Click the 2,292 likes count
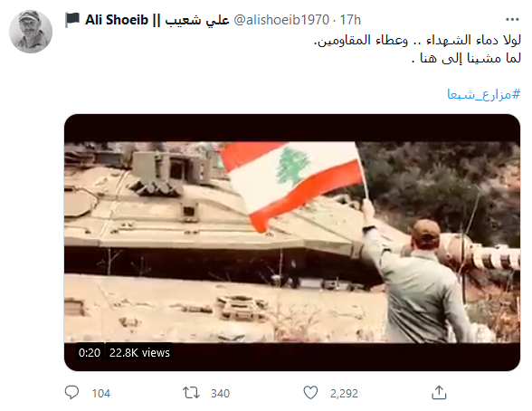The width and height of the screenshot is (532, 411). (x=344, y=394)
